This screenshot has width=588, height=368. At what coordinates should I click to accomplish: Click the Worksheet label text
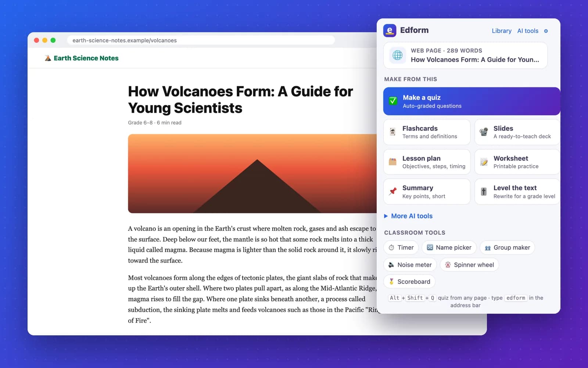[511, 158]
